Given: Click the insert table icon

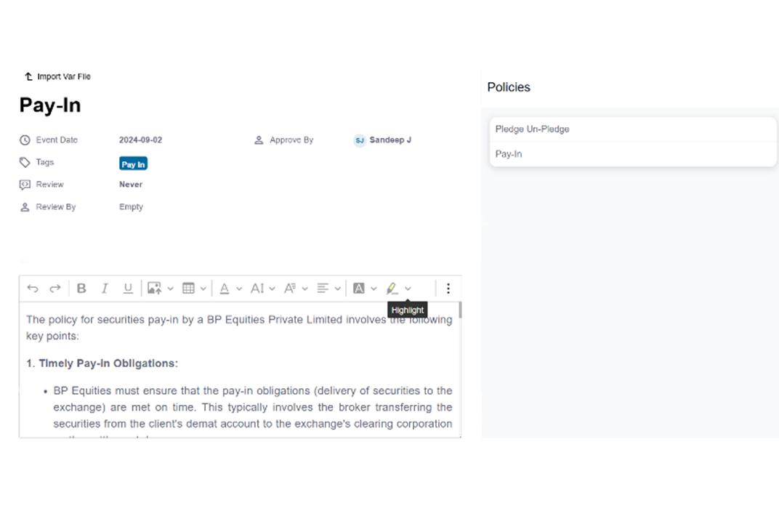Looking at the screenshot, I should 188,289.
